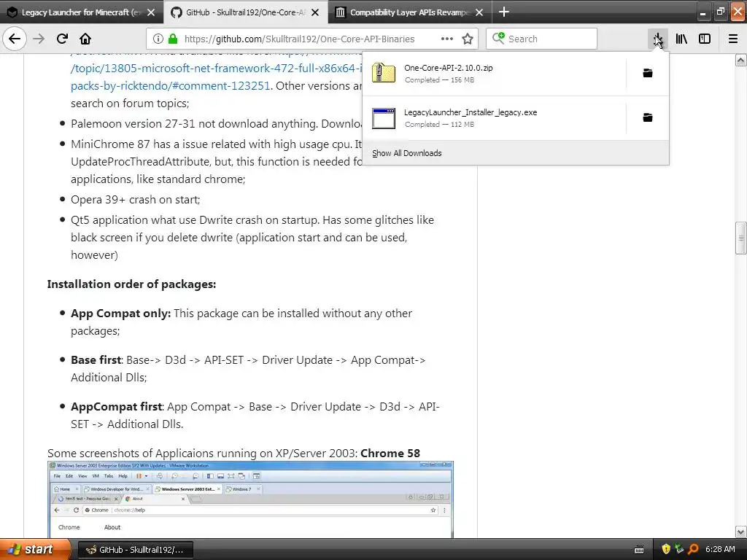The image size is (747, 560).
Task: Switch to Legacy Launcher for Minecraft tab
Action: 81,12
